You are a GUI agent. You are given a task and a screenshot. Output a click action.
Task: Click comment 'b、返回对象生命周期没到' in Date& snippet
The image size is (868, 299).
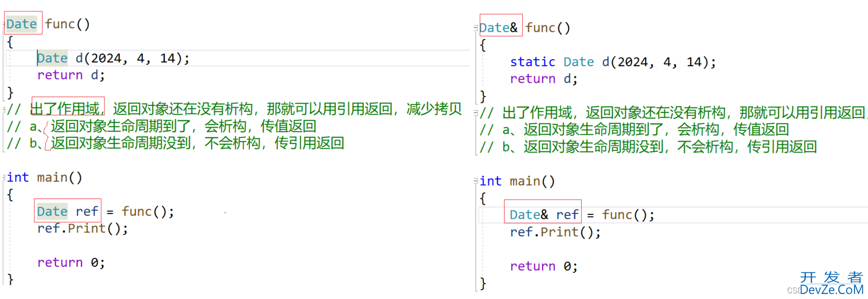[648, 147]
